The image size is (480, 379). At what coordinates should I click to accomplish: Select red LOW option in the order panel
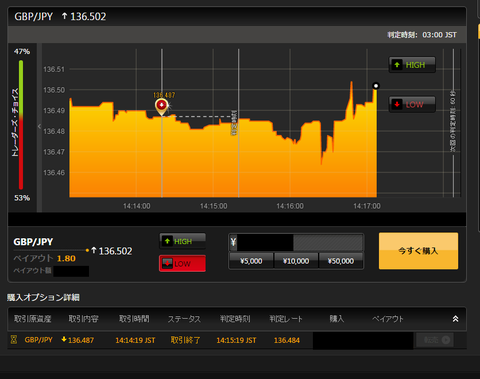click(182, 264)
